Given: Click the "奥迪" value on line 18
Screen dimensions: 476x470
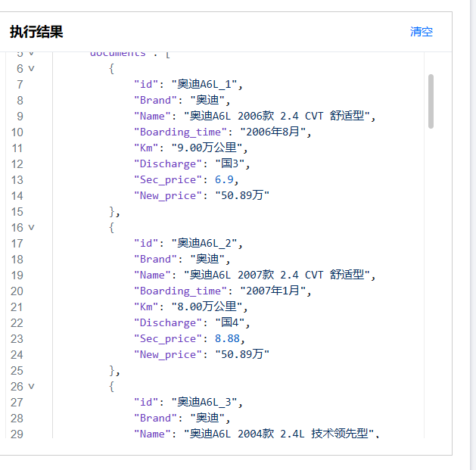Looking at the screenshot, I should 207,259.
